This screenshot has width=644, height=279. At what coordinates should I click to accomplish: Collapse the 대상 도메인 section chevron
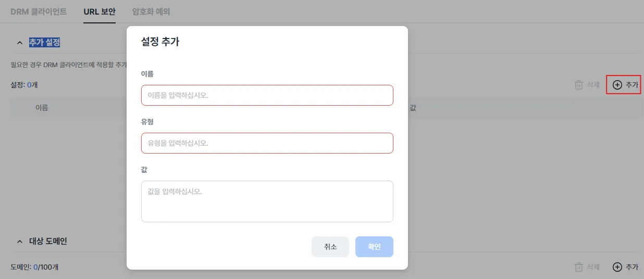[x=20, y=242]
